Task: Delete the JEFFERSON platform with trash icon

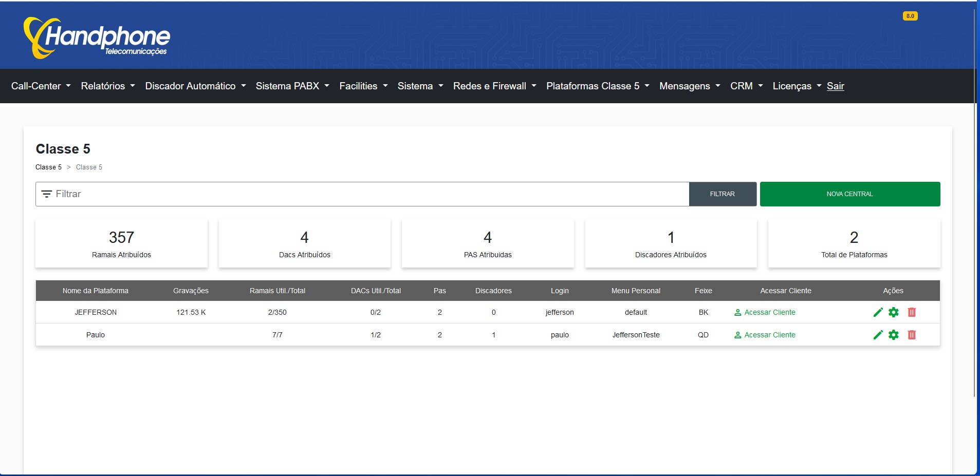Action: coord(912,312)
